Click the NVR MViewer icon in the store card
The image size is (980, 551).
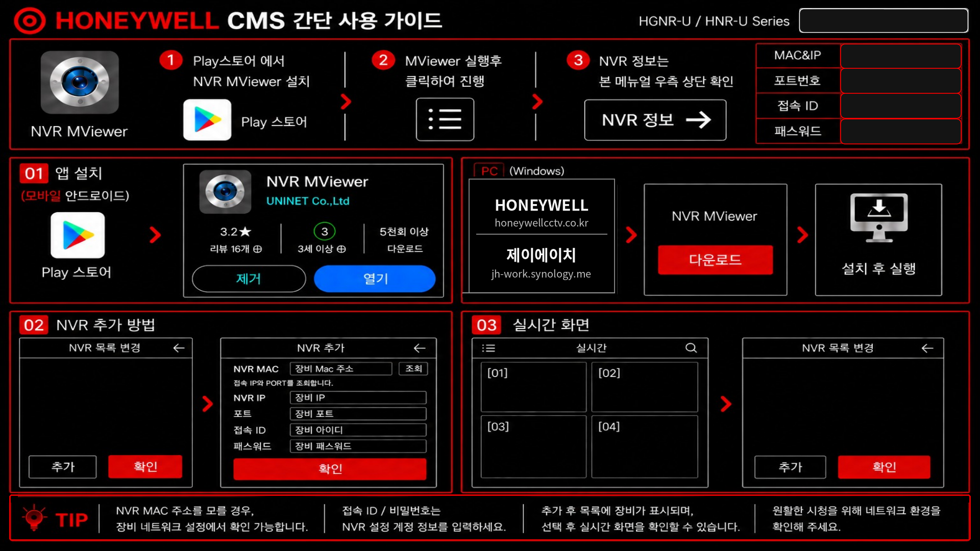click(225, 192)
